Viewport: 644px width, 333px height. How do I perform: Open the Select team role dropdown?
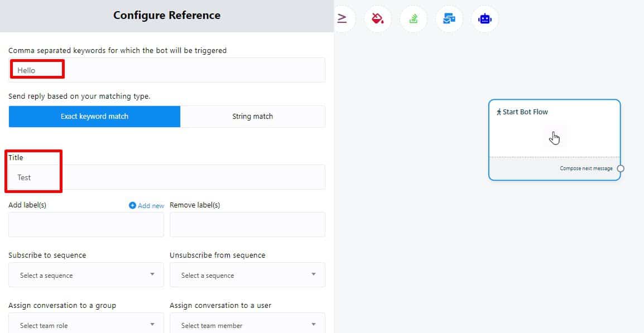tap(86, 325)
